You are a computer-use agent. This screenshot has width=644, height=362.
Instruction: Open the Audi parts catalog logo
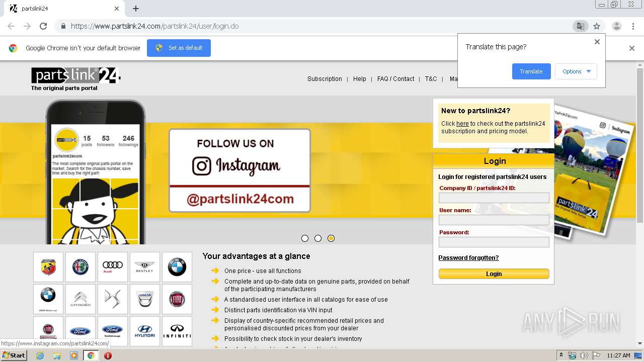pyautogui.click(x=113, y=267)
